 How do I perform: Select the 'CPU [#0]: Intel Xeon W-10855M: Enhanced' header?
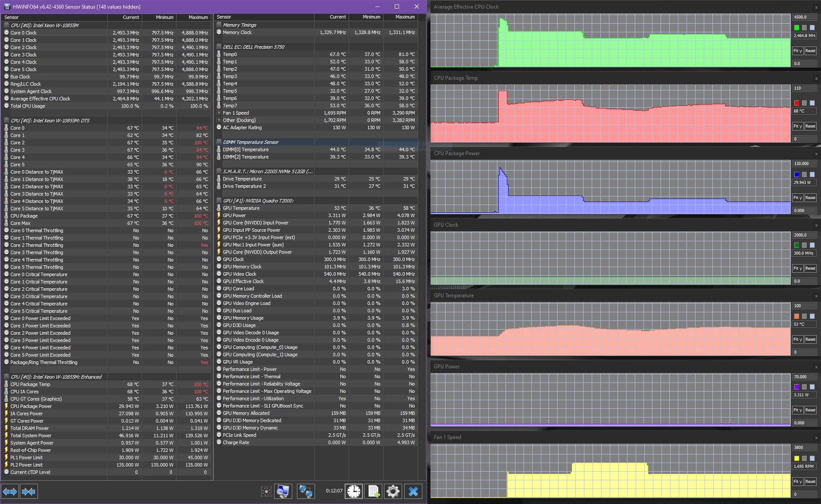[x=106, y=377]
